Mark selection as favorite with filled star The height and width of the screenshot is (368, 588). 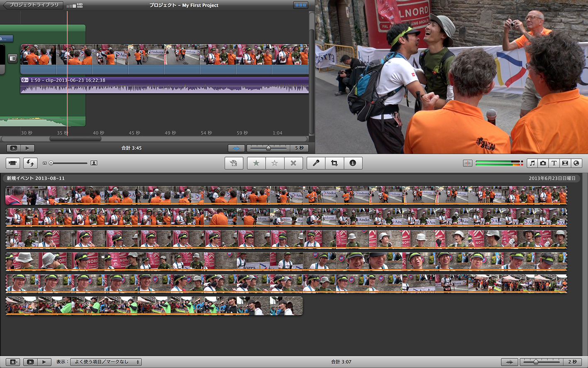tap(256, 163)
